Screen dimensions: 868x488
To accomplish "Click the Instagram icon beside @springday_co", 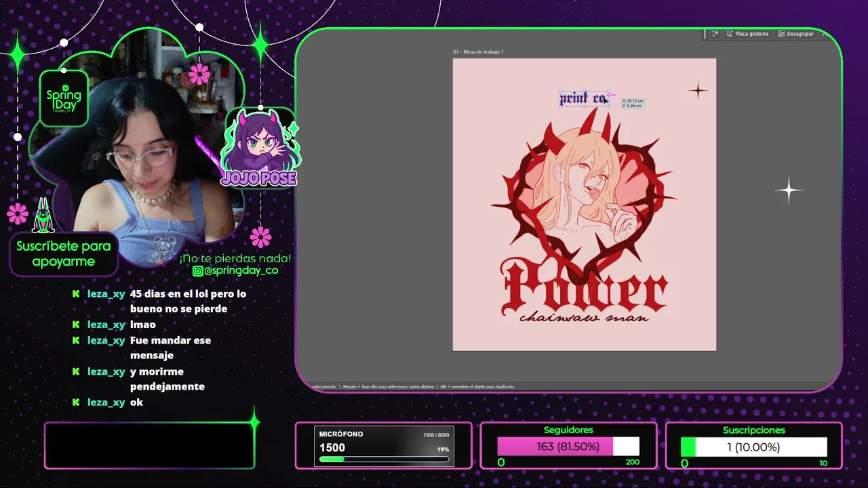I will [197, 271].
